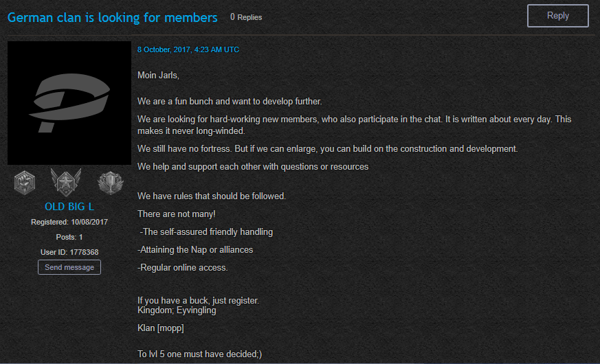Click the Registered 10/08/2017 text
600x364 pixels.
click(x=69, y=222)
